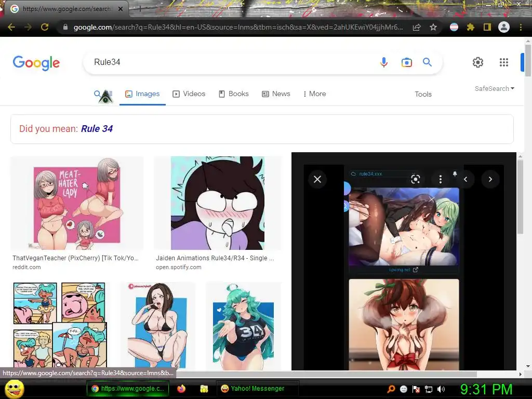Toggle the browser side panel
The width and height of the screenshot is (532, 399).
click(487, 27)
